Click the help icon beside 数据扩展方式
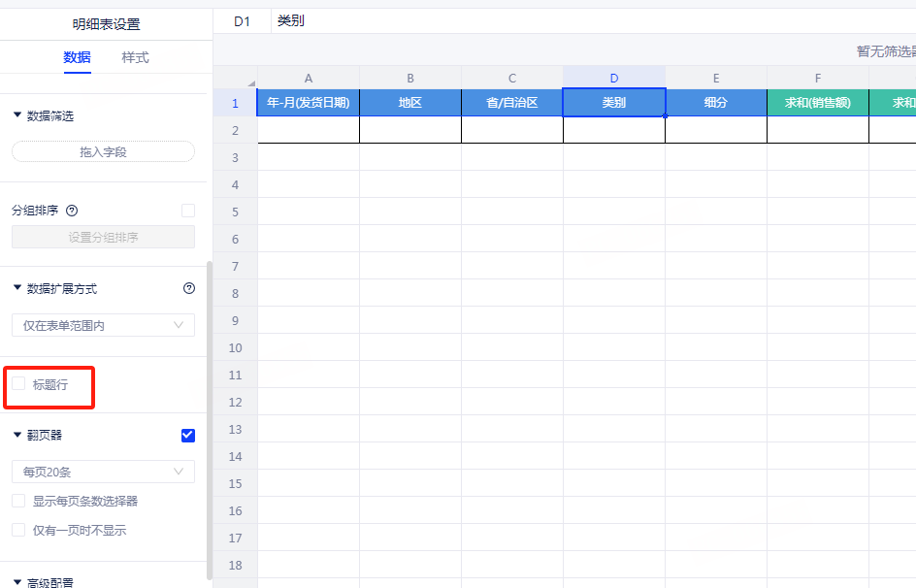 point(189,288)
